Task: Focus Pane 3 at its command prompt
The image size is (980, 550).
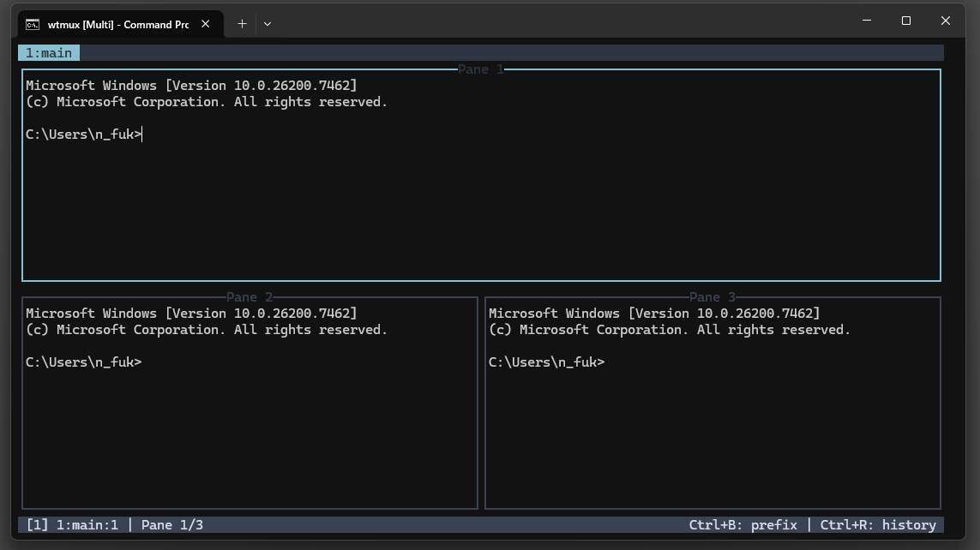Action: (546, 362)
